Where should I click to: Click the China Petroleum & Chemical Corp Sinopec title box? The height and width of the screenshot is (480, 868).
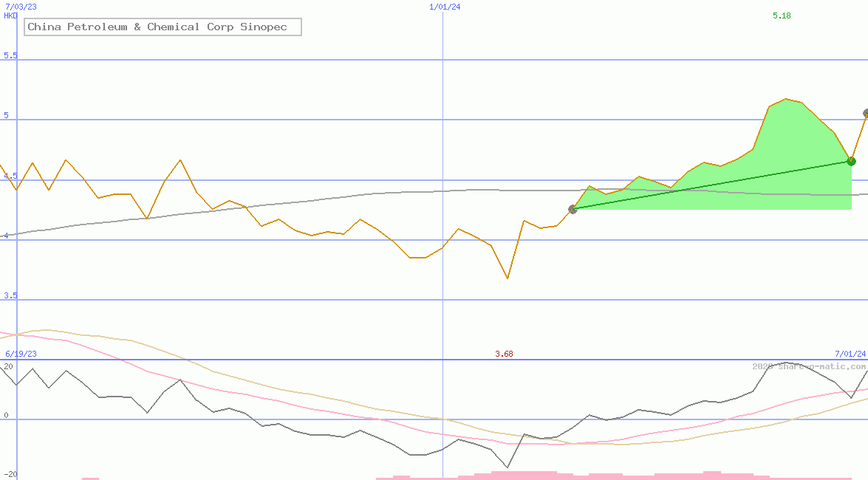click(x=163, y=27)
